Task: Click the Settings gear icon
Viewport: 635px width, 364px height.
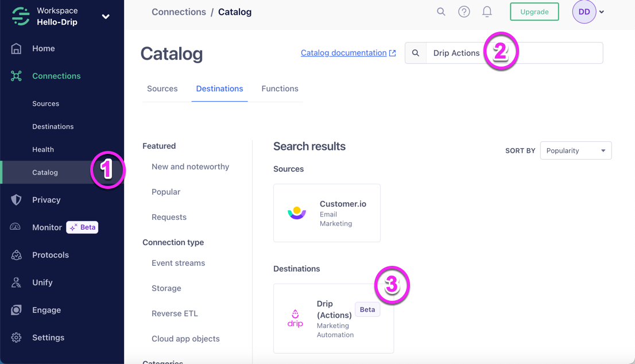Action: (16, 337)
